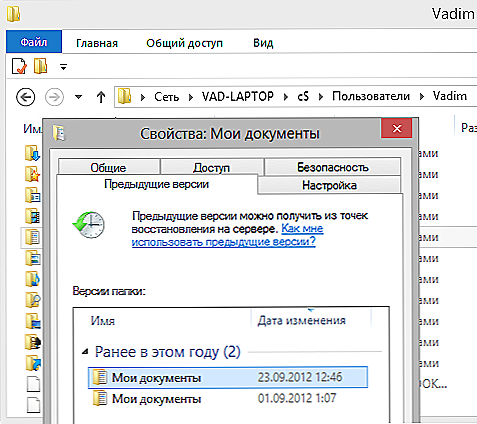Open the quick access toolbar customize dropdown
Viewport: 477px width, 424px height.
coord(63,67)
